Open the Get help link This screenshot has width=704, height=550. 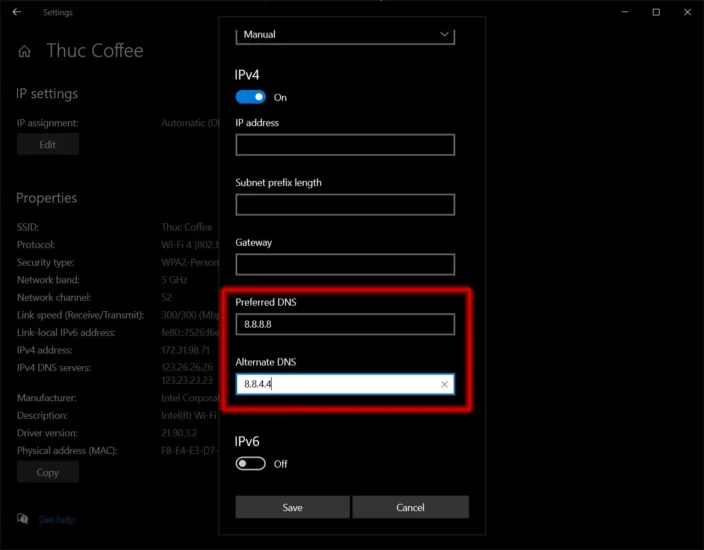[57, 519]
